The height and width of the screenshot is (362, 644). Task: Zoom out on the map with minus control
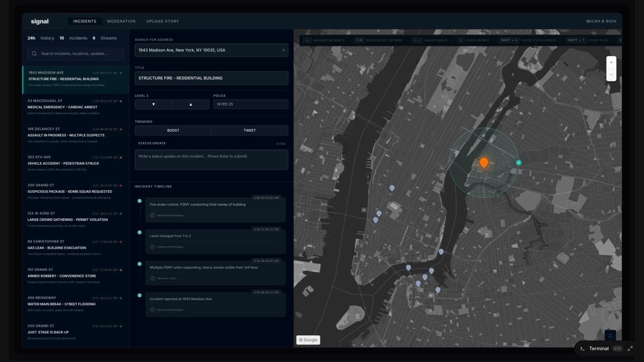coord(611,75)
